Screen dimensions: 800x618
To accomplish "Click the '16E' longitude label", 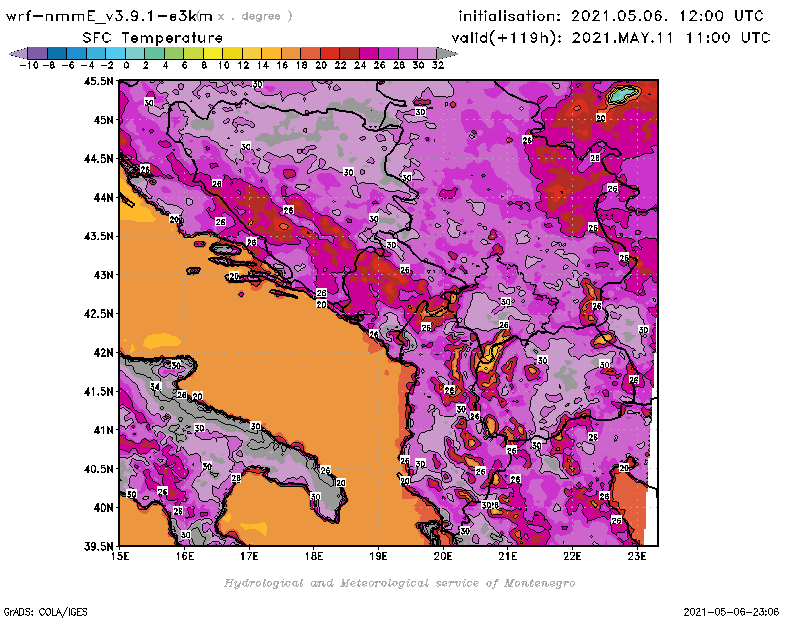I will point(185,556).
